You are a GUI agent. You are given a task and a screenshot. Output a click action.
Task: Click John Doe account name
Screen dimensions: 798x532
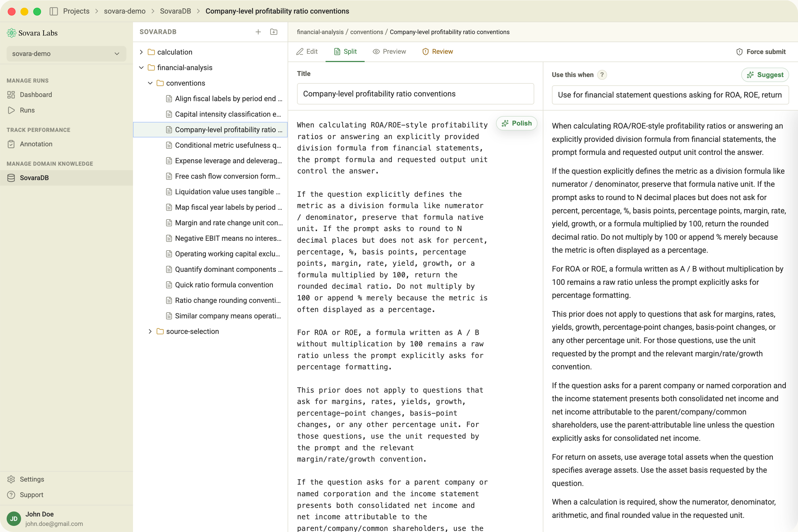(x=40, y=514)
